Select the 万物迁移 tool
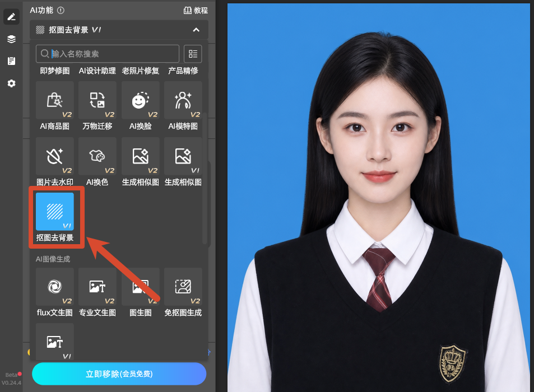The width and height of the screenshot is (534, 392). pyautogui.click(x=97, y=106)
